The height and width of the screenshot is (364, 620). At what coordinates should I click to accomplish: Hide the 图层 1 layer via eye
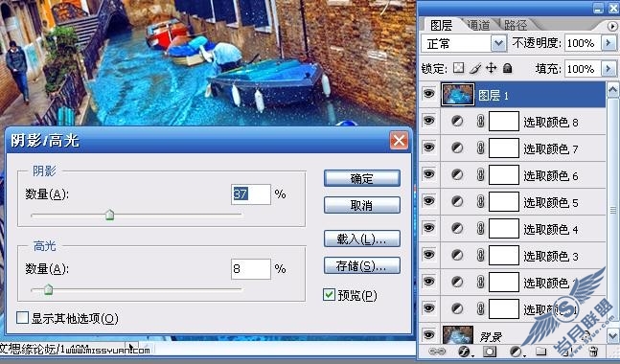click(428, 94)
